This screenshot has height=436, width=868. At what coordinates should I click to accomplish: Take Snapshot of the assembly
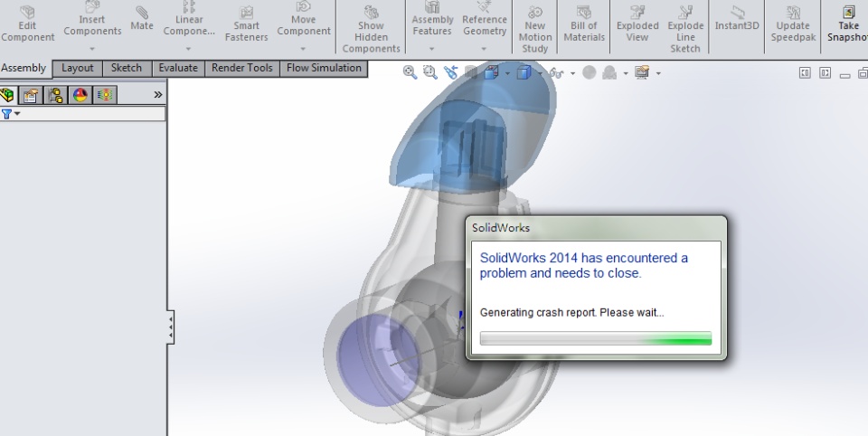(x=847, y=24)
